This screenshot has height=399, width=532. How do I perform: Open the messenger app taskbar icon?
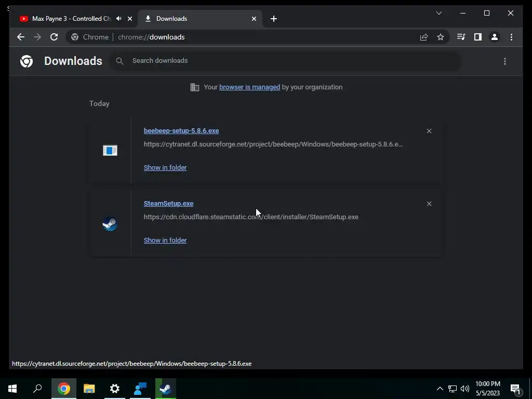[x=140, y=389]
